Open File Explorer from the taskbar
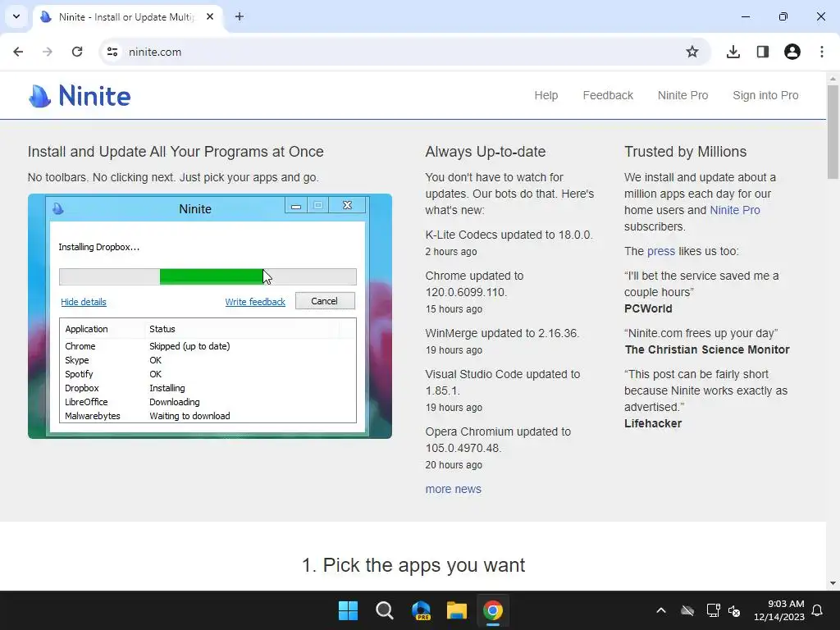Screen dimensions: 840x630 click(457, 610)
